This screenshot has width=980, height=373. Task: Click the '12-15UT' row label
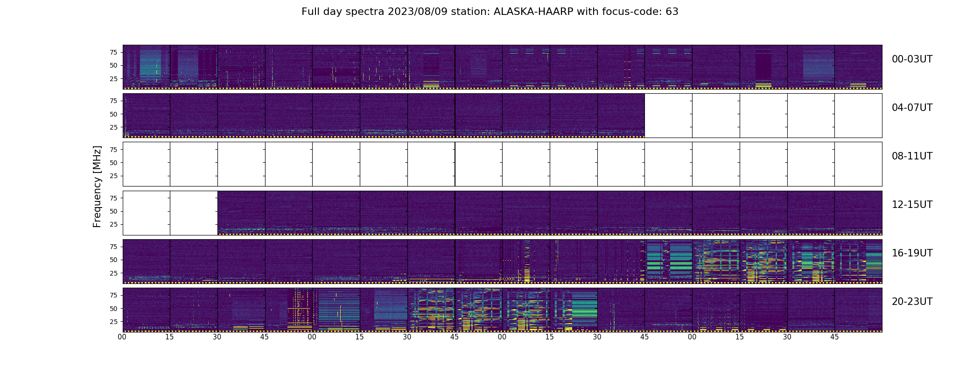(x=912, y=205)
